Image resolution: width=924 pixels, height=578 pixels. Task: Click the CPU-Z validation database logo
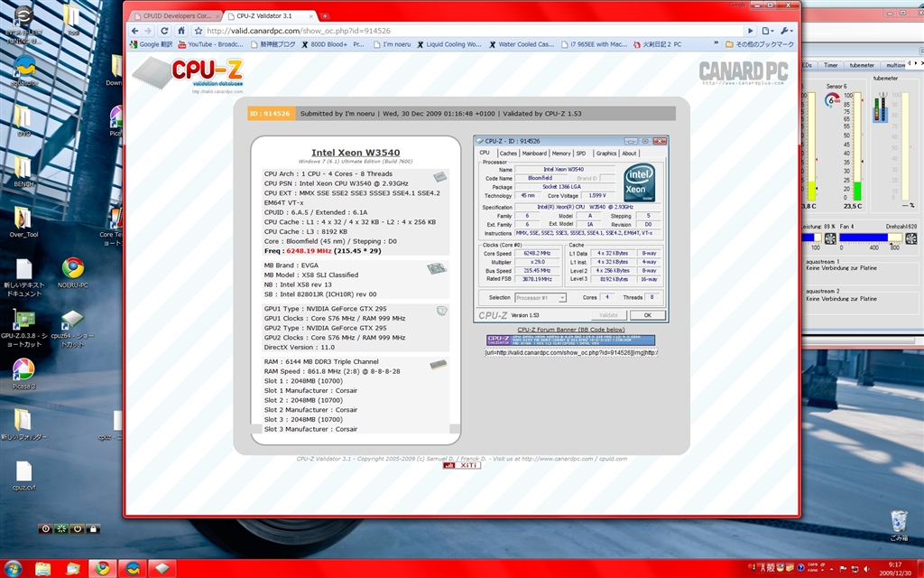click(x=189, y=76)
